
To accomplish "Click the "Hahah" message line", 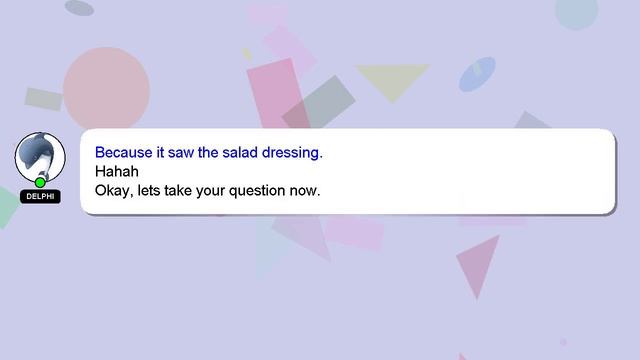I will (x=117, y=171).
